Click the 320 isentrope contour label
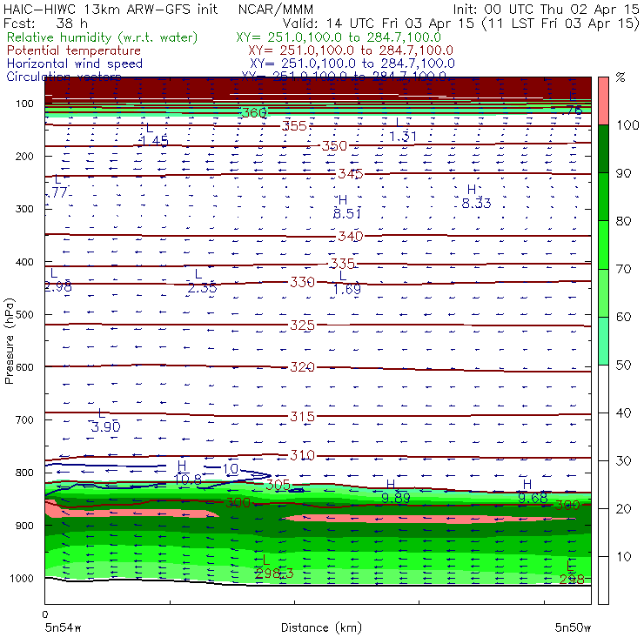Screen dimensions: 644x644 (303, 366)
